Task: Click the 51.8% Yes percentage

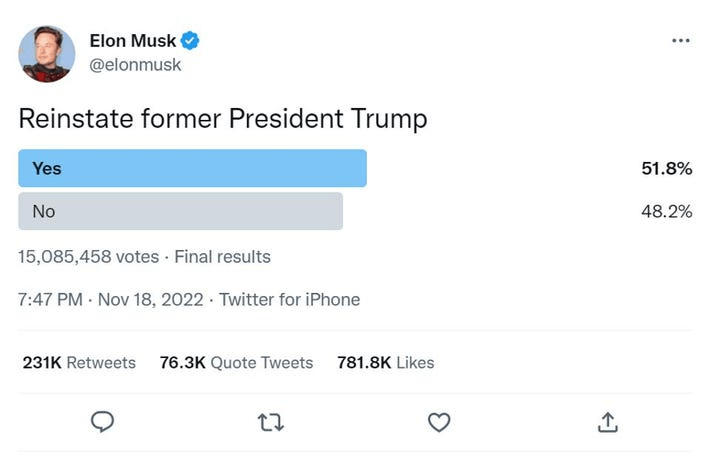Action: click(666, 169)
